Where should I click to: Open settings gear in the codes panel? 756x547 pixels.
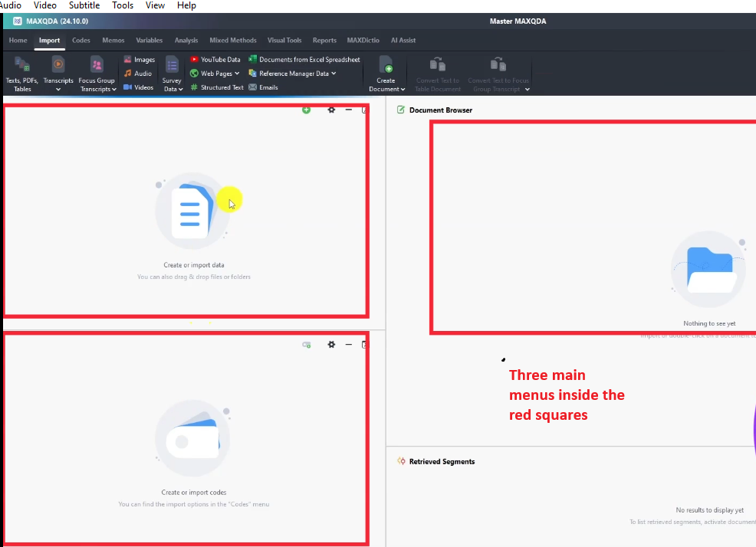tap(331, 345)
